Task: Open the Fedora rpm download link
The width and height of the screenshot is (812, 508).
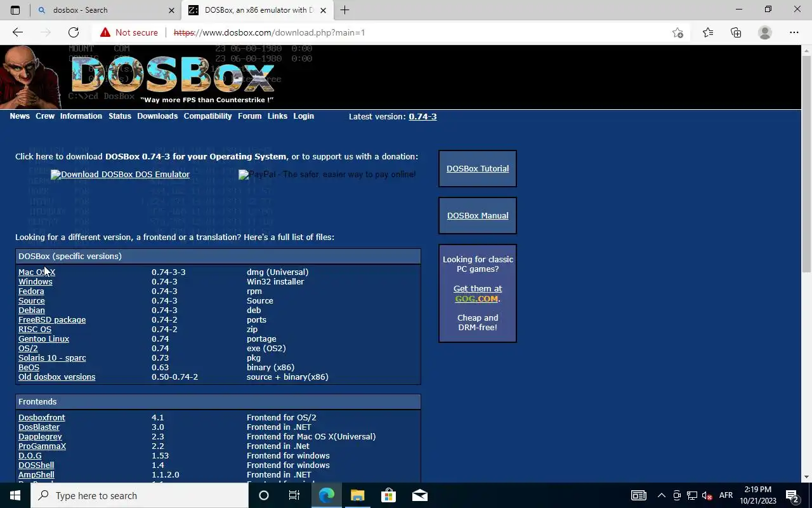Action: 31,291
